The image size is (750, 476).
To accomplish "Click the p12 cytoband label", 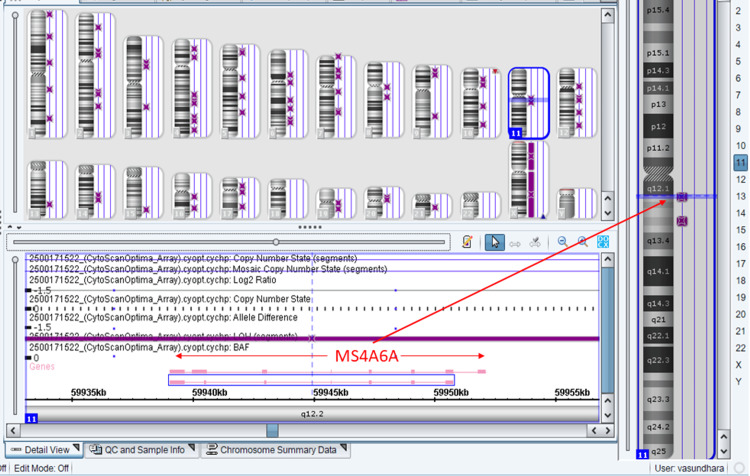I will [658, 127].
